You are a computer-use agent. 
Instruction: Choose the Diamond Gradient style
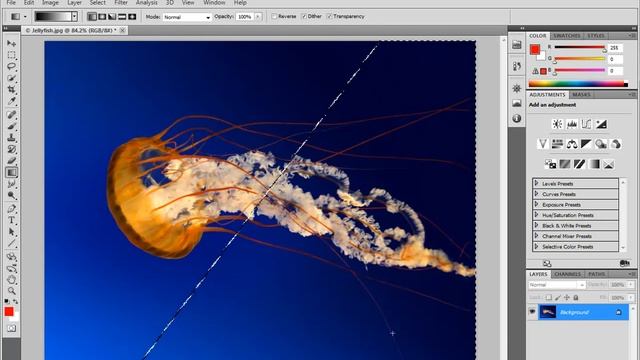132,17
